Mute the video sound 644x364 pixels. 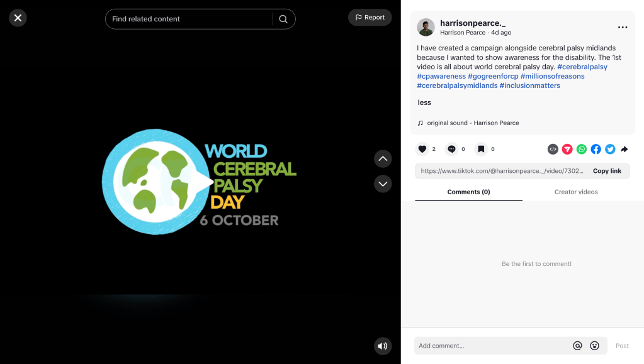coord(382,346)
